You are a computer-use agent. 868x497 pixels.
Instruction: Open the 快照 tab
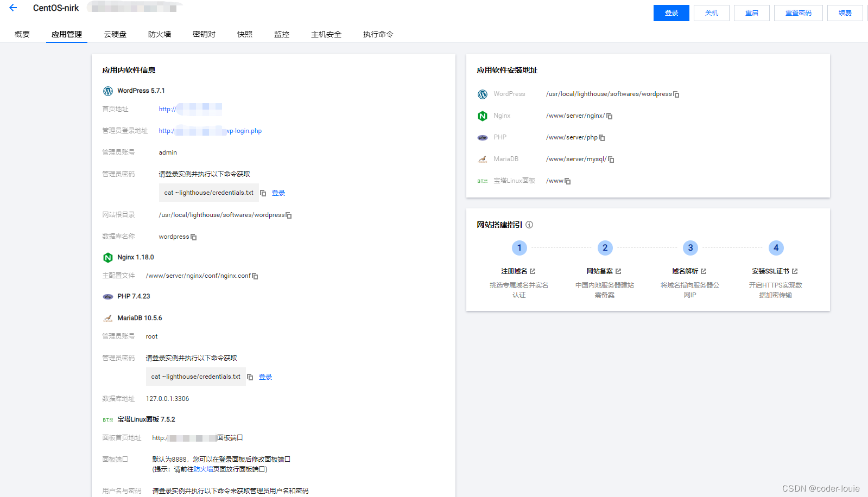[x=245, y=34]
